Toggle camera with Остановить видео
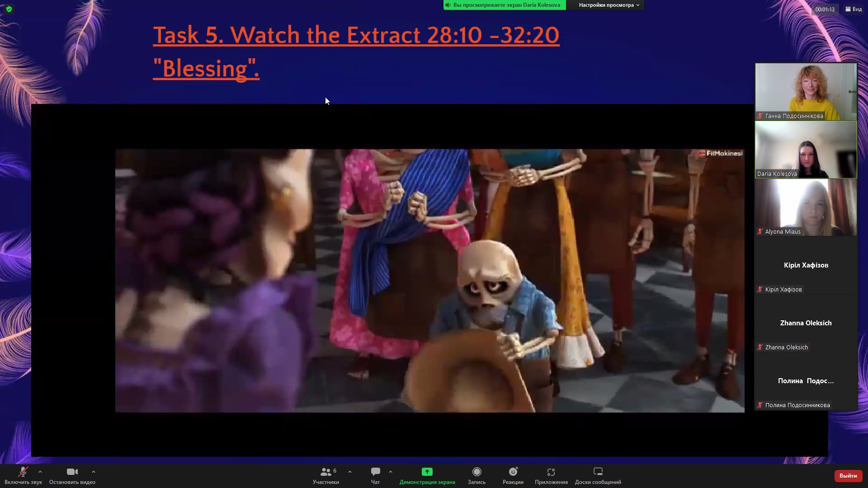The height and width of the screenshot is (488, 868). pyautogui.click(x=72, y=472)
